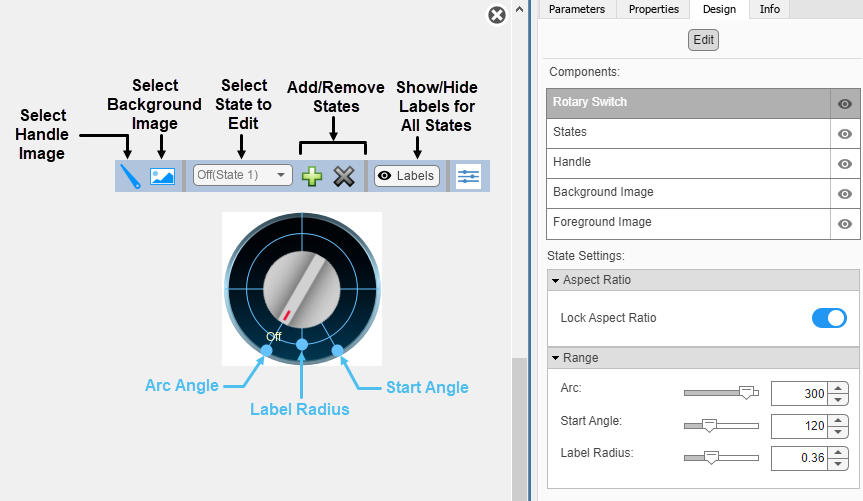Click the Edit button
Viewport: 863px width, 501px height.
(703, 40)
